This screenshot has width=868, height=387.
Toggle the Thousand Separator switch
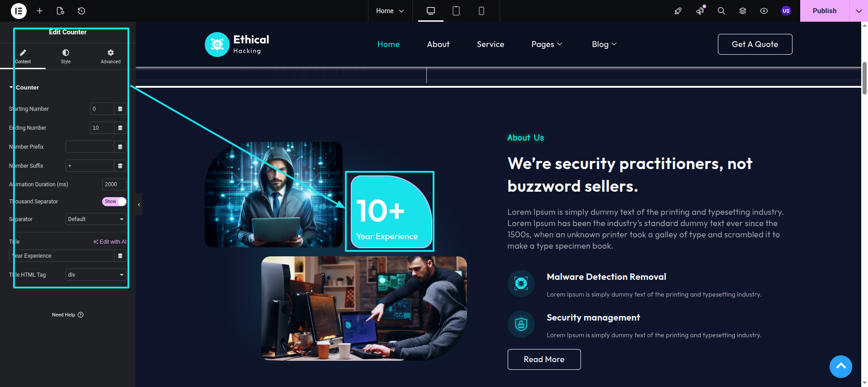(114, 202)
